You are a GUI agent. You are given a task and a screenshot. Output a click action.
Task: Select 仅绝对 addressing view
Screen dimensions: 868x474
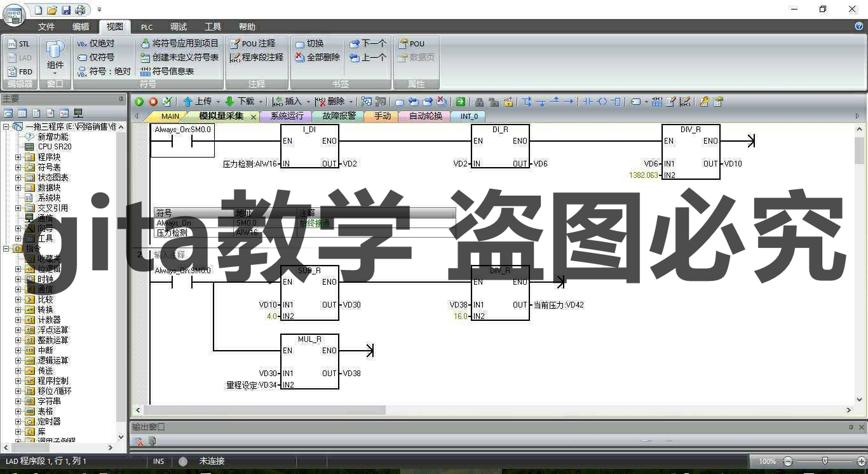pyautogui.click(x=96, y=43)
